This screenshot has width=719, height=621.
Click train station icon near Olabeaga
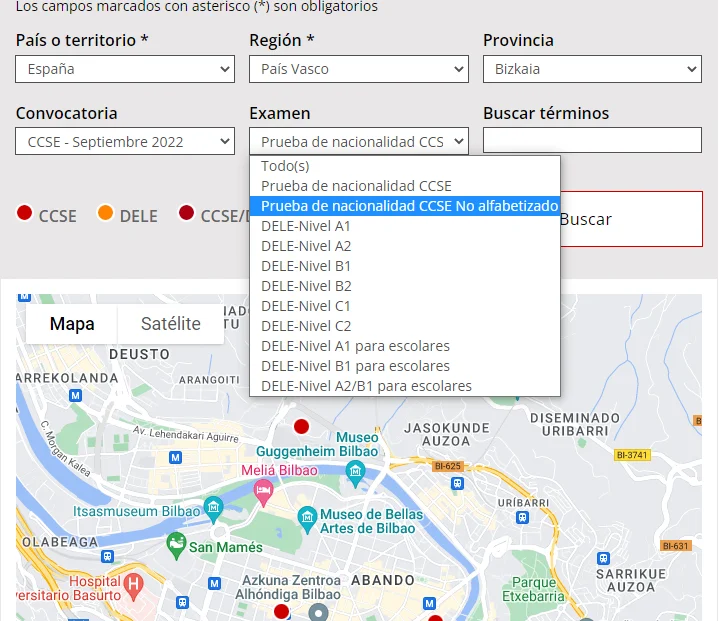(x=107, y=556)
